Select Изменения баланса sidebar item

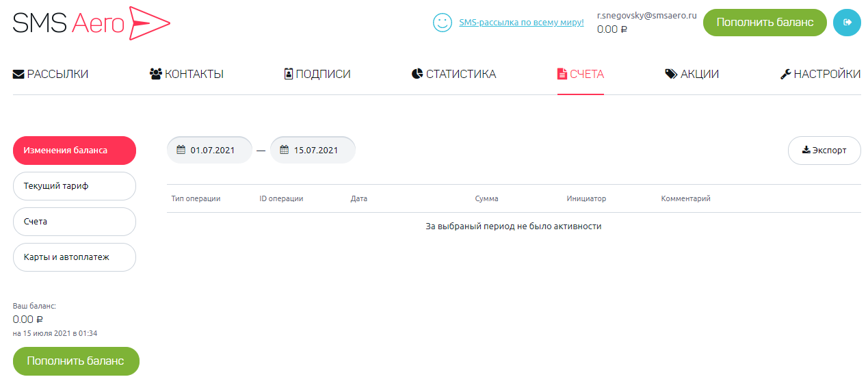click(75, 151)
